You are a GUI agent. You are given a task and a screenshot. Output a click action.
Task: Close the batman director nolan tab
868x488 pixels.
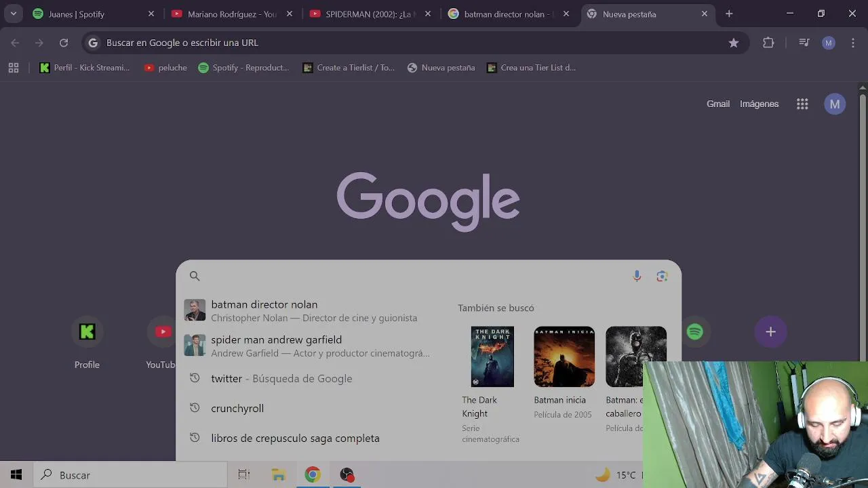pos(566,14)
